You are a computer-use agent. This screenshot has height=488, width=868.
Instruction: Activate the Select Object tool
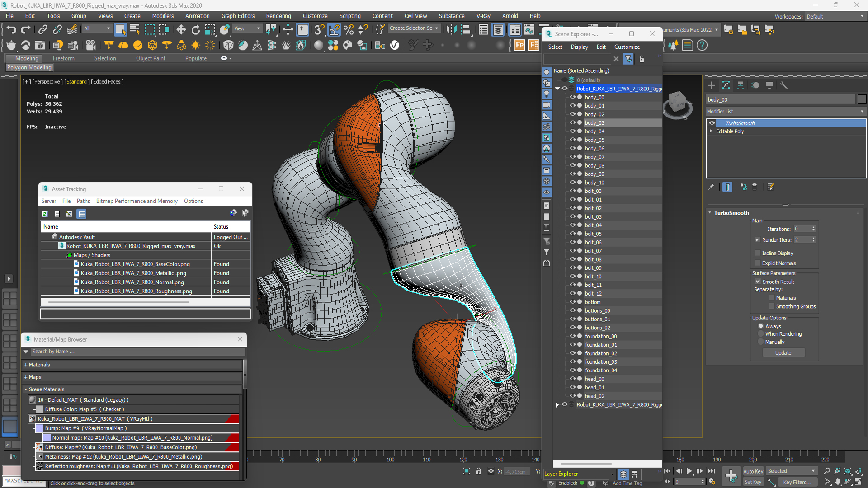pos(120,30)
